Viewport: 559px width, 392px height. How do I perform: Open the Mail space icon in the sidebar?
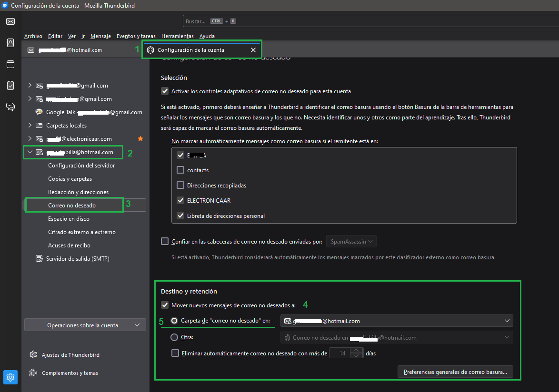click(x=10, y=21)
